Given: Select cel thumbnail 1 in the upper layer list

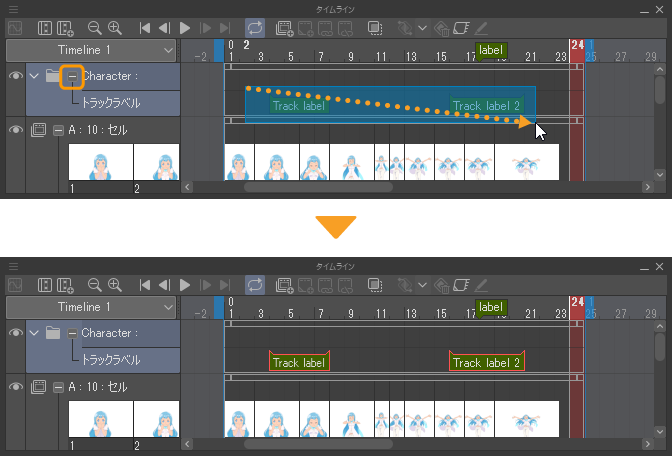Looking at the screenshot, I should [101, 162].
